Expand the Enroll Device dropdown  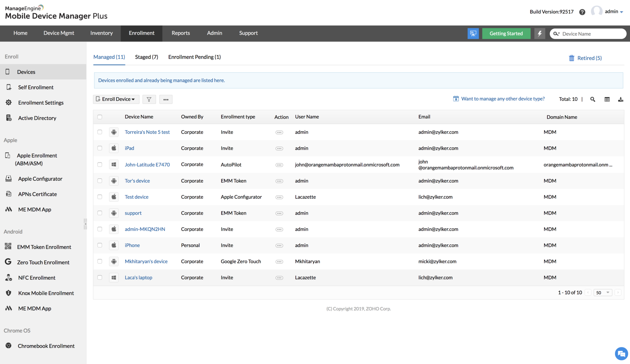pos(116,99)
